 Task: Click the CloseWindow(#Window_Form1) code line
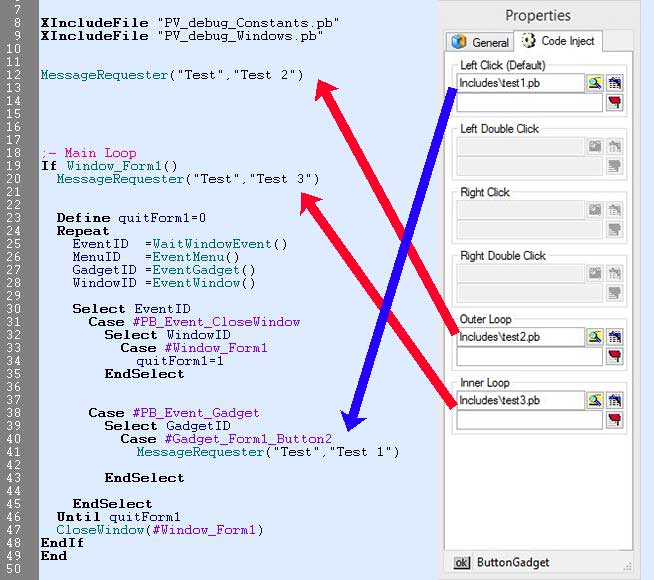click(159, 529)
